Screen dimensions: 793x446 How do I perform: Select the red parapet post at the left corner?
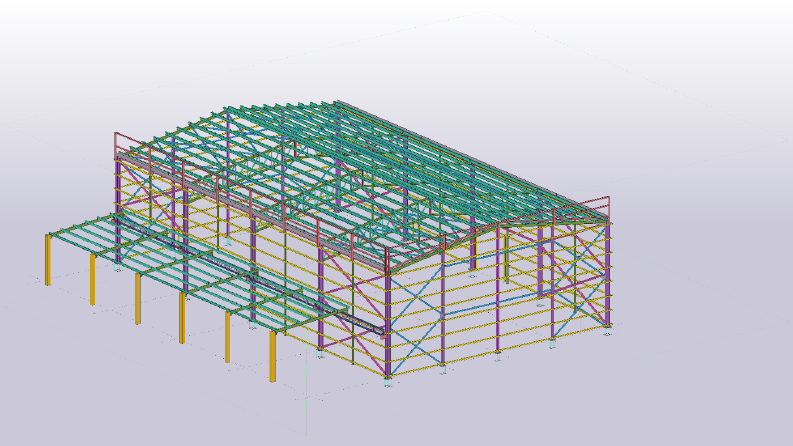[x=116, y=145]
